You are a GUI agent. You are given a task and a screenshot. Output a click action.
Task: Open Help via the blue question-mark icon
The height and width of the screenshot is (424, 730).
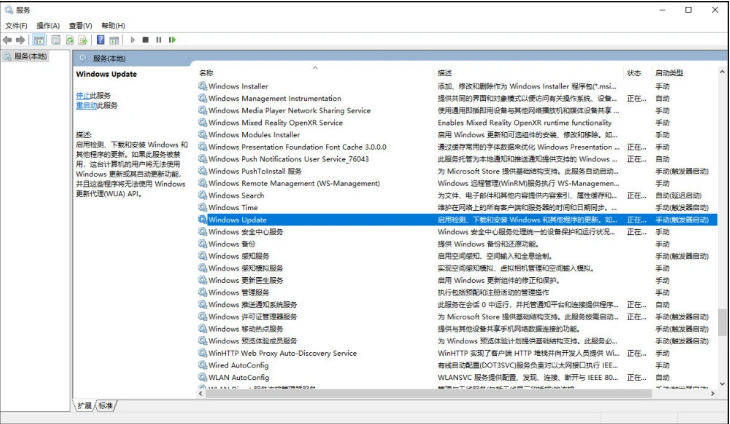tap(101, 40)
